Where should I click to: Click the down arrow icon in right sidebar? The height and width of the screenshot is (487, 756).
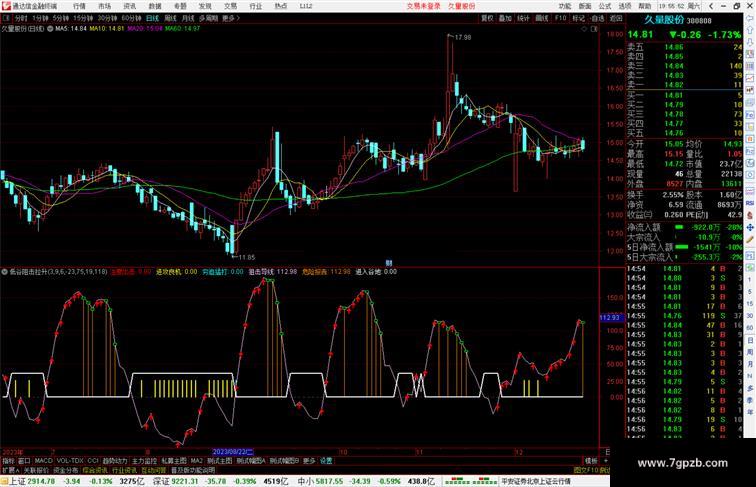[x=750, y=42]
